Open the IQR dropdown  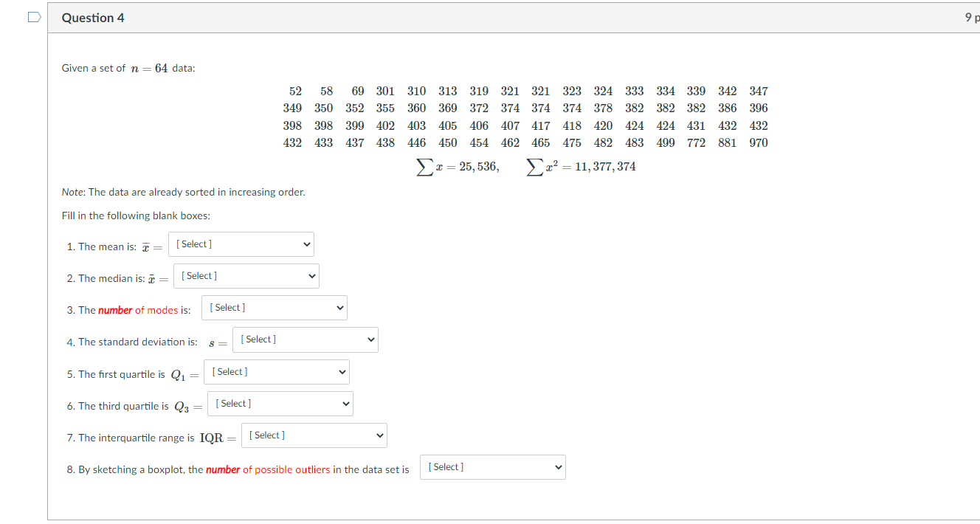point(314,435)
